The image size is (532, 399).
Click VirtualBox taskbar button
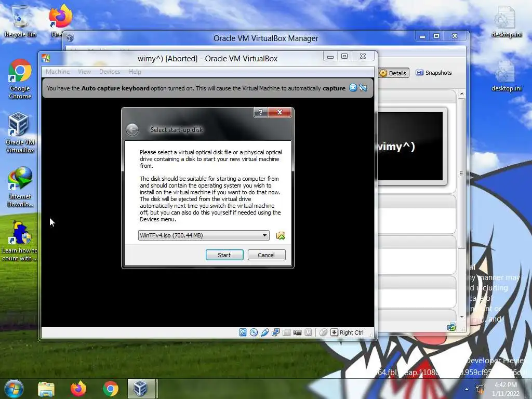(141, 389)
